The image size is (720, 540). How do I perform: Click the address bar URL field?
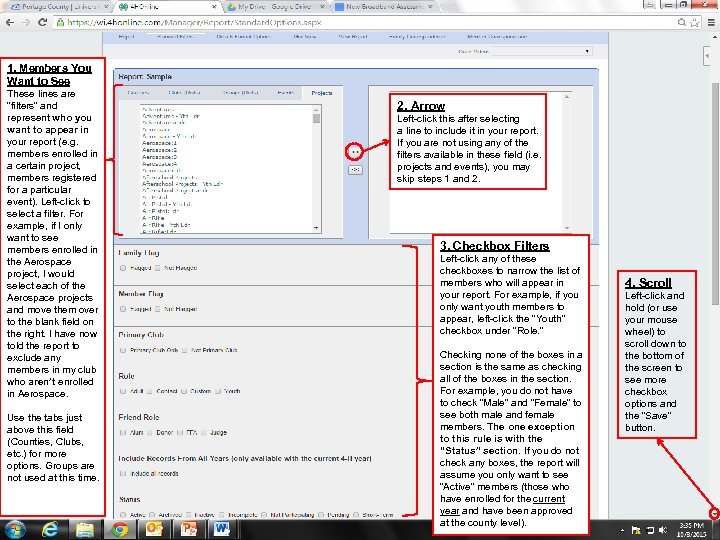pyautogui.click(x=365, y=22)
